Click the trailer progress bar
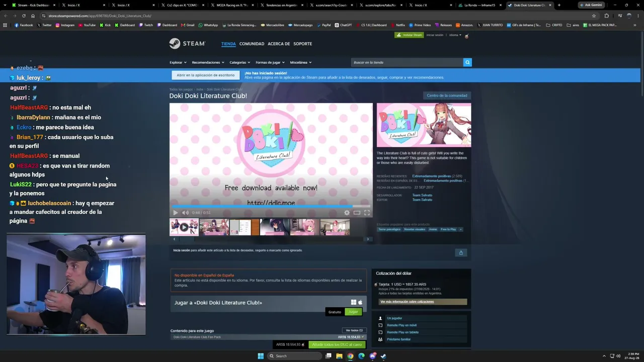The height and width of the screenshot is (362, 644). coord(271,206)
